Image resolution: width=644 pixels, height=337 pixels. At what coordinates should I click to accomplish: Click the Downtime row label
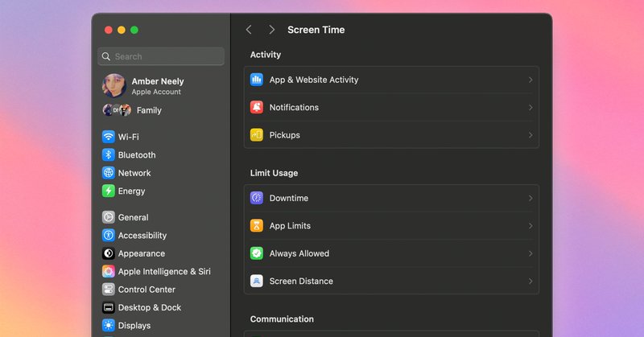[x=289, y=198]
